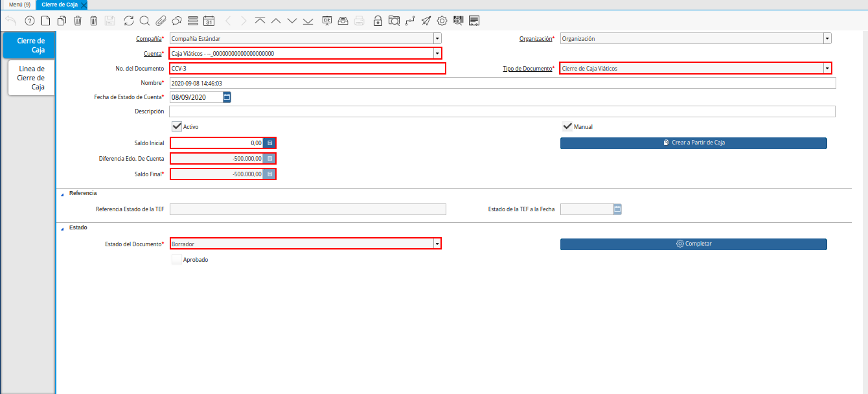The height and width of the screenshot is (394, 868).
Task: Open the Tipo de Documento dropdown
Action: [x=827, y=69]
